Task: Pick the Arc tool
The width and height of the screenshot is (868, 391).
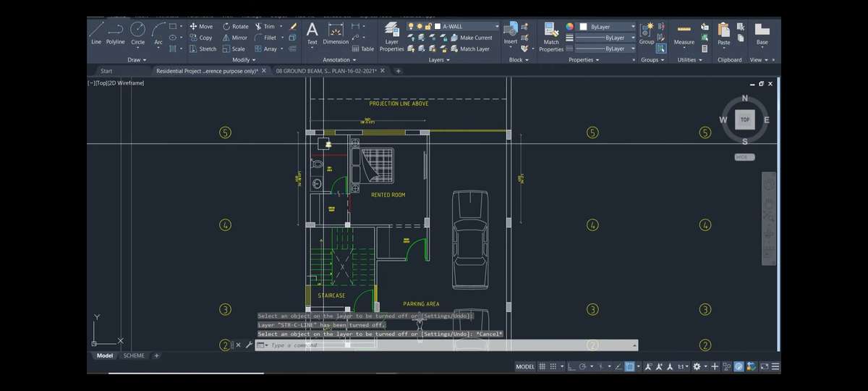Action: pyautogui.click(x=158, y=33)
